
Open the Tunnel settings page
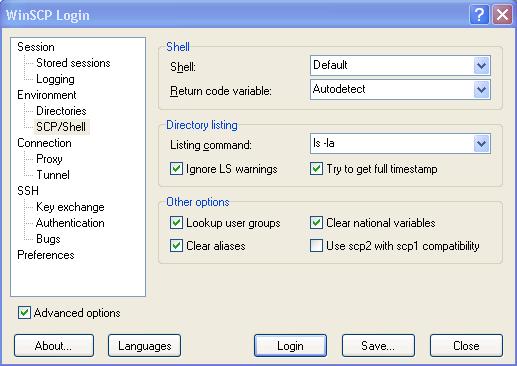pyautogui.click(x=53, y=175)
